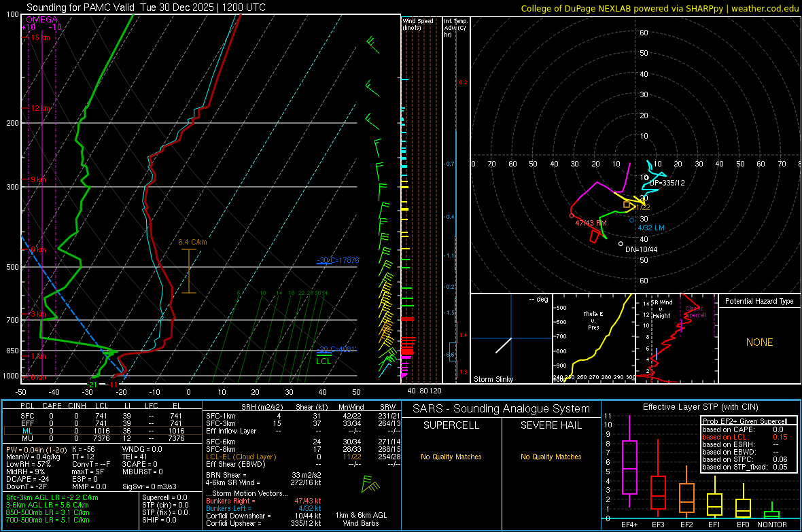
Task: Click the 1km & 6km AGL wind barbs icon
Action: (370, 484)
